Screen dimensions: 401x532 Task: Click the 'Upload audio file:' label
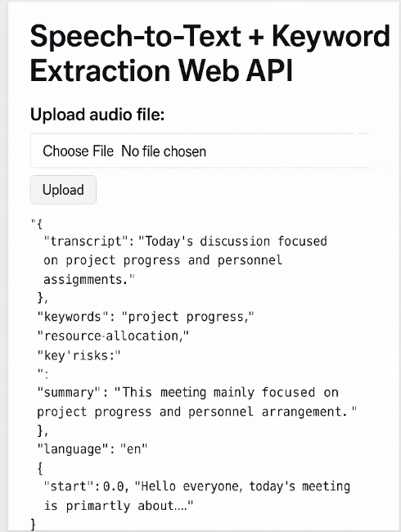[97, 115]
